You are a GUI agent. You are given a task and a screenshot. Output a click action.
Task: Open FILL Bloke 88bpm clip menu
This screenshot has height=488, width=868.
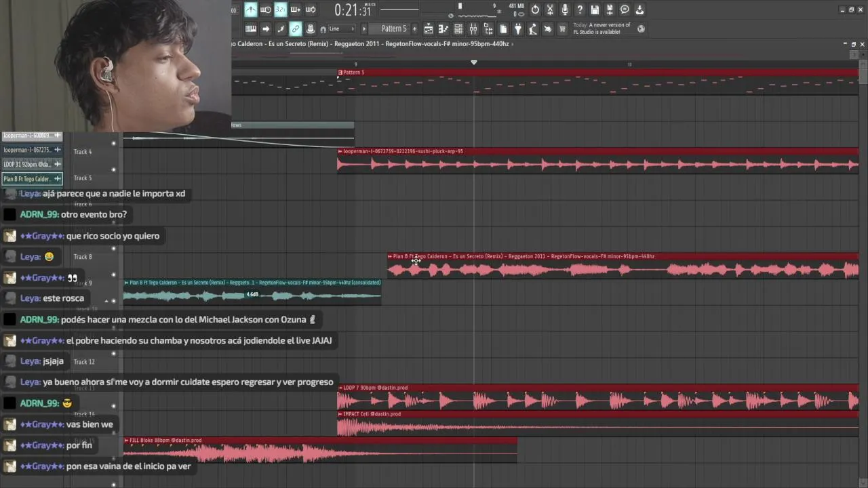click(127, 441)
